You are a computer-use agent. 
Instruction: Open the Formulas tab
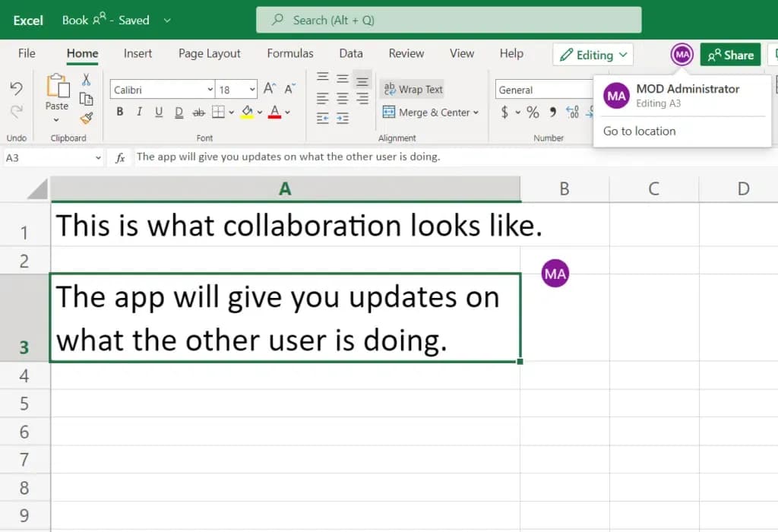pos(289,53)
